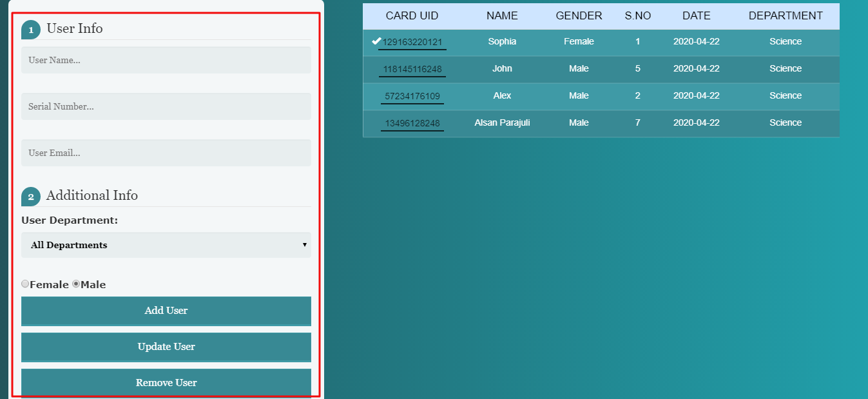Screen dimensions: 868x399
Task: Click the Remove User button
Action: point(166,382)
